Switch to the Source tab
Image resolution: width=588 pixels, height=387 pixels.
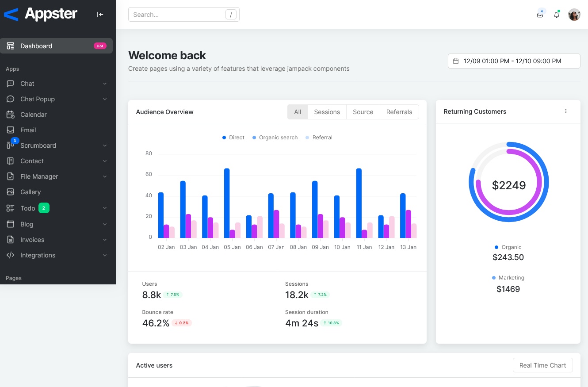click(363, 112)
